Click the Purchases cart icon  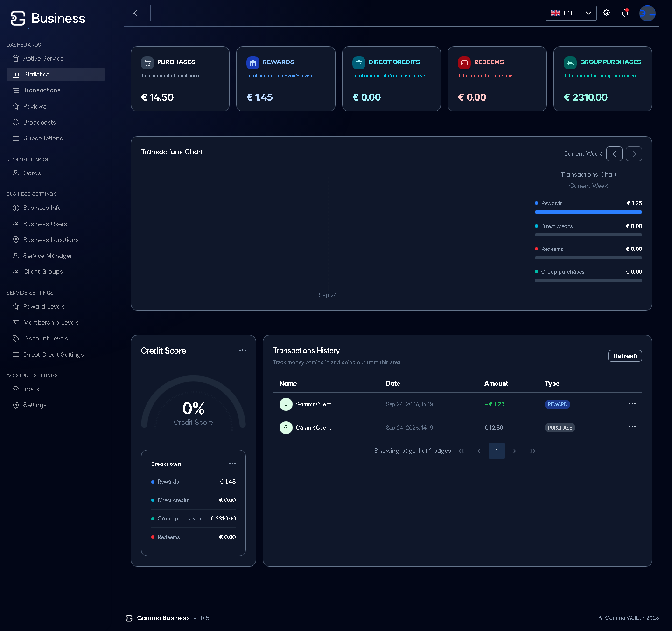tap(147, 62)
